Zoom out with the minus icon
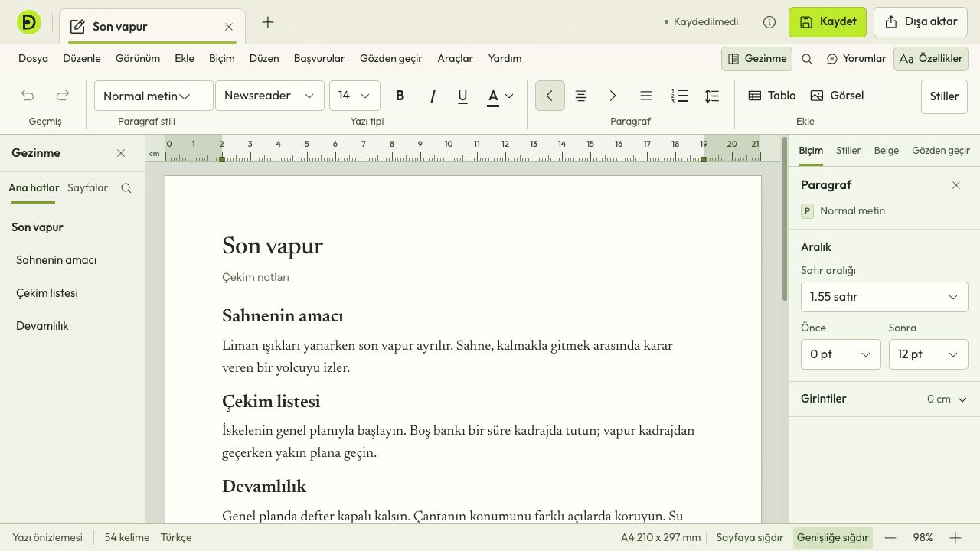The height and width of the screenshot is (551, 980). point(890,538)
